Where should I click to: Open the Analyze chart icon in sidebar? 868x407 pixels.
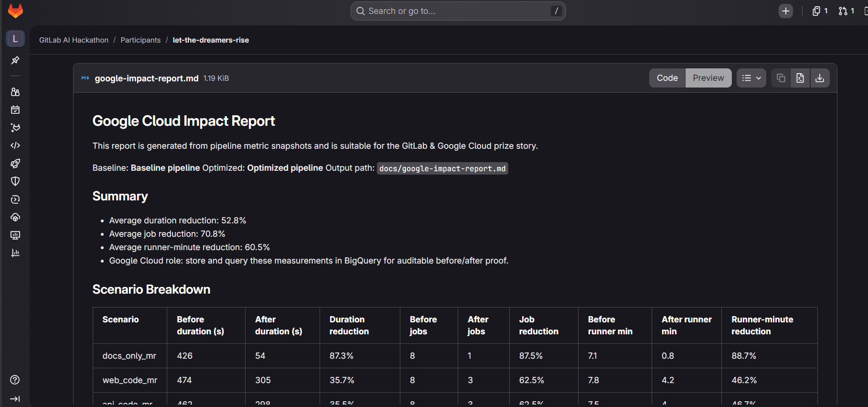[x=15, y=253]
